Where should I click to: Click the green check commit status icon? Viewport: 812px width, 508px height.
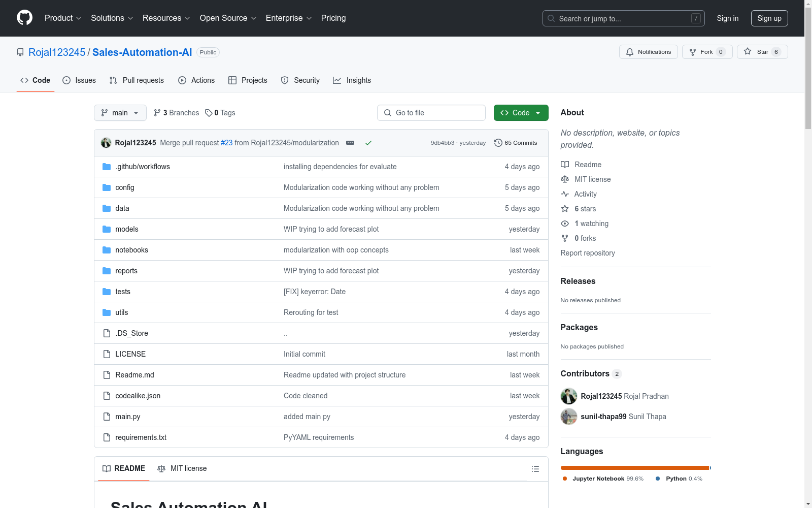point(368,143)
